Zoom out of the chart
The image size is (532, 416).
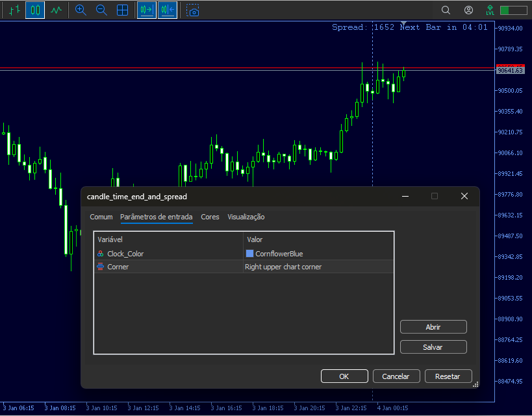[x=101, y=10]
